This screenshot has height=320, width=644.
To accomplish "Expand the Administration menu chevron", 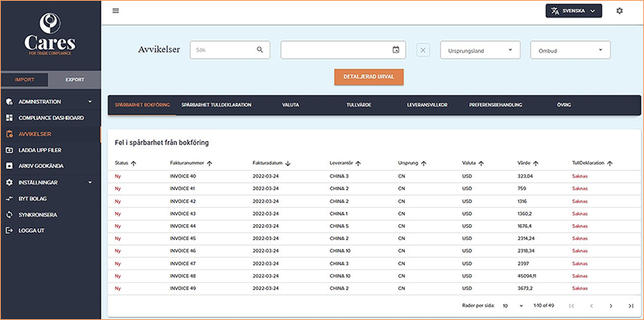I will (90, 102).
